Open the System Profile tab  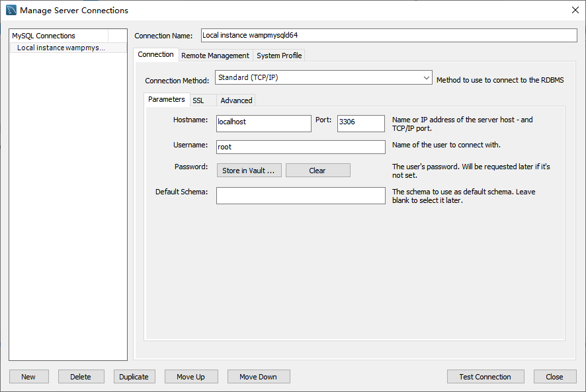(x=278, y=56)
